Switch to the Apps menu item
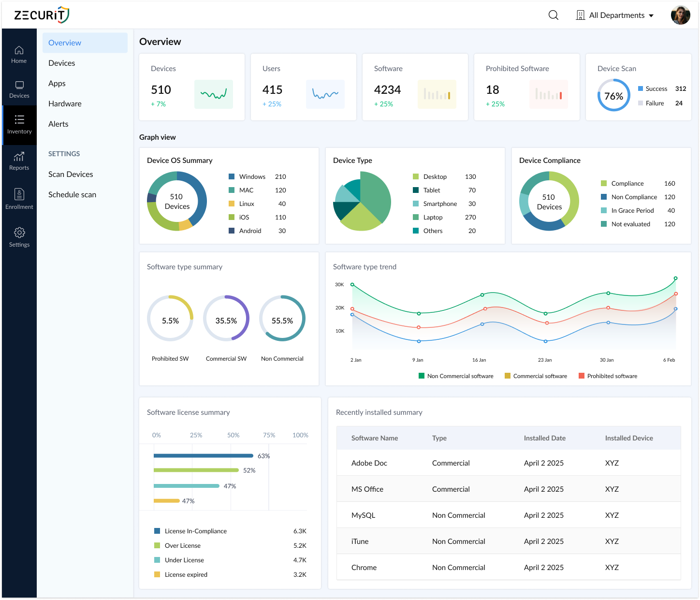The width and height of the screenshot is (700, 600). 57,83
